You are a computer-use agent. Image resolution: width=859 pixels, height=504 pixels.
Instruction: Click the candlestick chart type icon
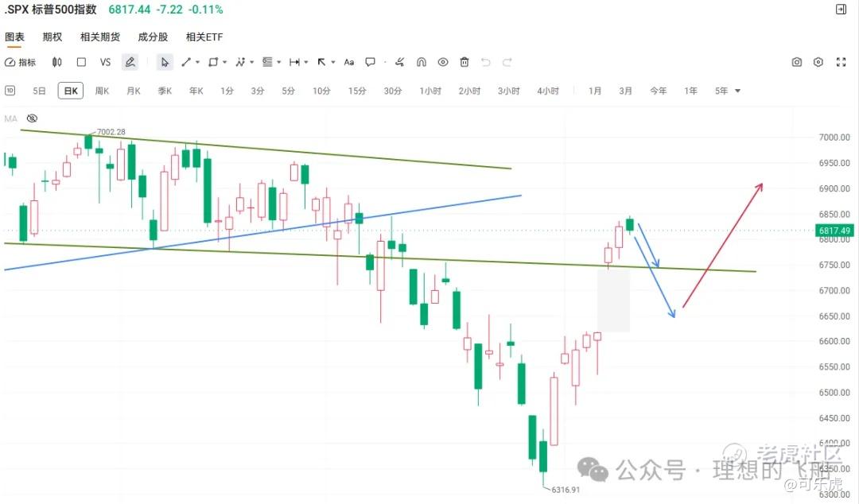pos(57,62)
